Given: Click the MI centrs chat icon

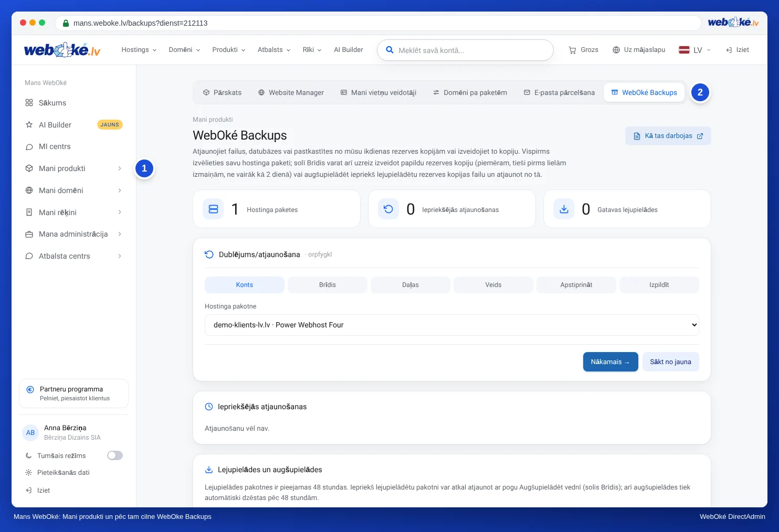Looking at the screenshot, I should tap(29, 147).
